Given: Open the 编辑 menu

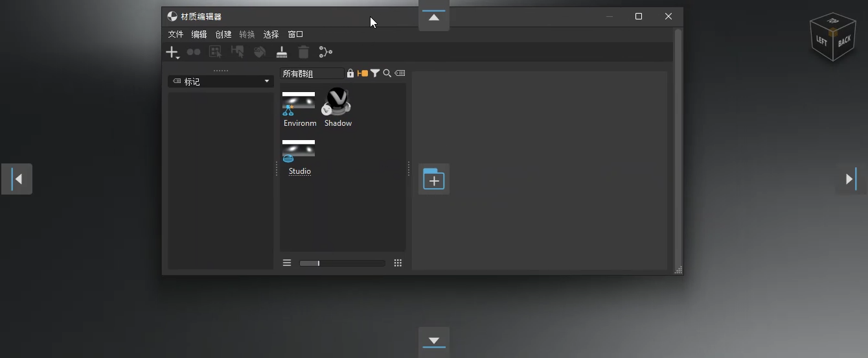Looking at the screenshot, I should 199,34.
